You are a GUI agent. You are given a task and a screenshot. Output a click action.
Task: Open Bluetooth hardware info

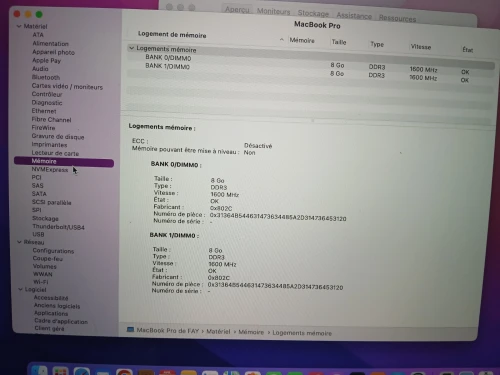(46, 77)
